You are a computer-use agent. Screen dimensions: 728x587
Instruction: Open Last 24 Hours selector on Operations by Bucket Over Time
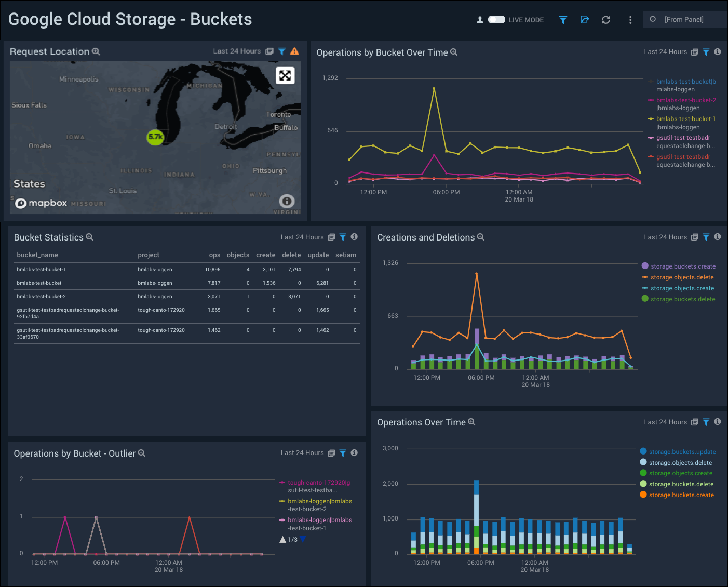point(665,51)
